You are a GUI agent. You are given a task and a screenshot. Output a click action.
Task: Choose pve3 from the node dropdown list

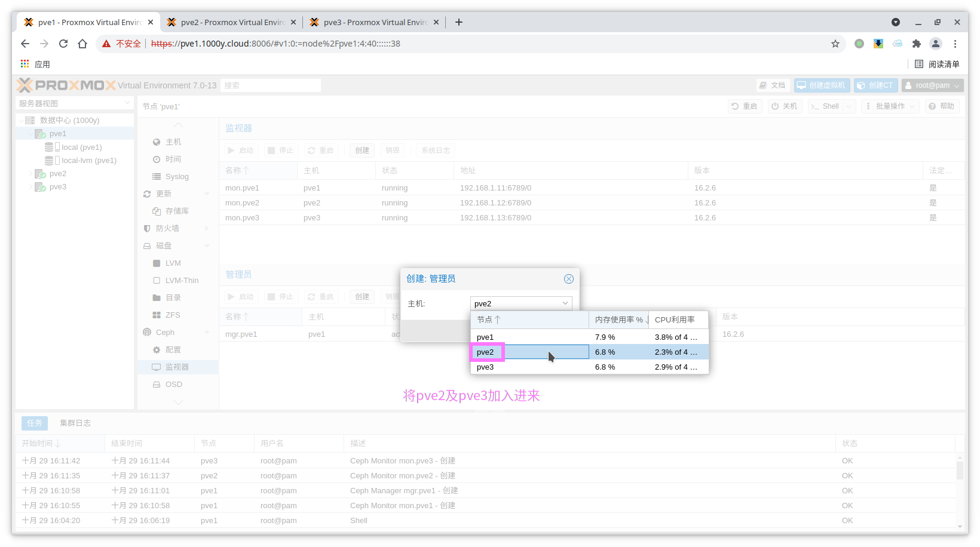[x=485, y=367]
